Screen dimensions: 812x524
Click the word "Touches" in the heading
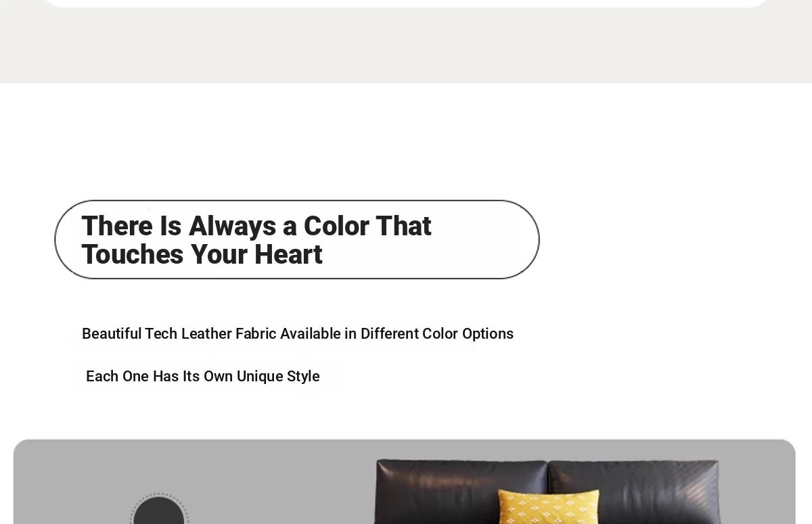[133, 255]
